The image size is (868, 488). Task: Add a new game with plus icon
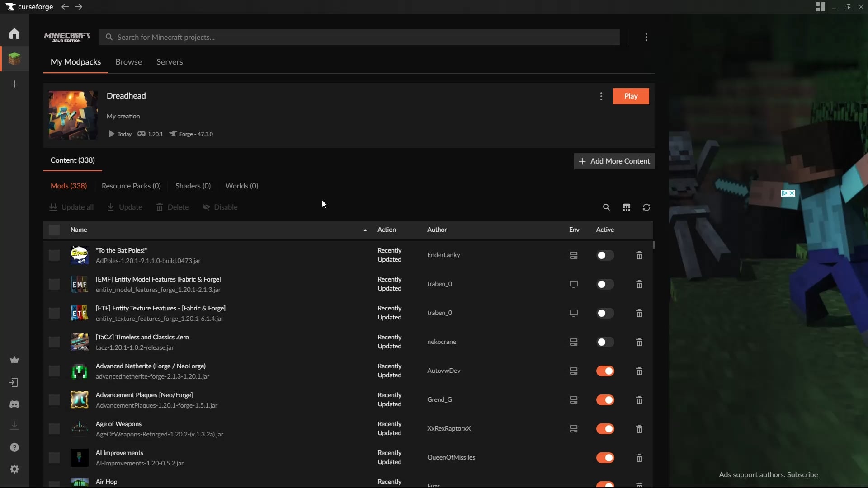click(14, 84)
